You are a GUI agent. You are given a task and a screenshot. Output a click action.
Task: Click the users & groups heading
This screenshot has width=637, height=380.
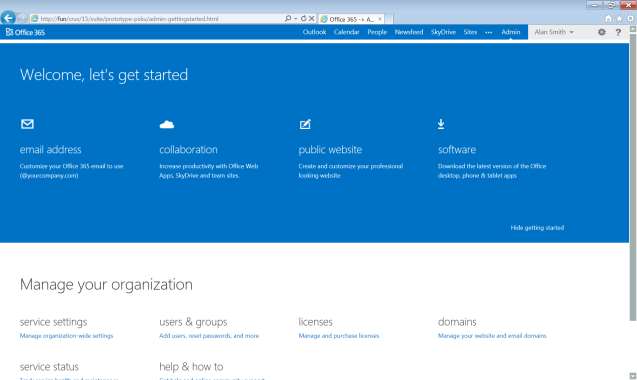pyautogui.click(x=193, y=322)
